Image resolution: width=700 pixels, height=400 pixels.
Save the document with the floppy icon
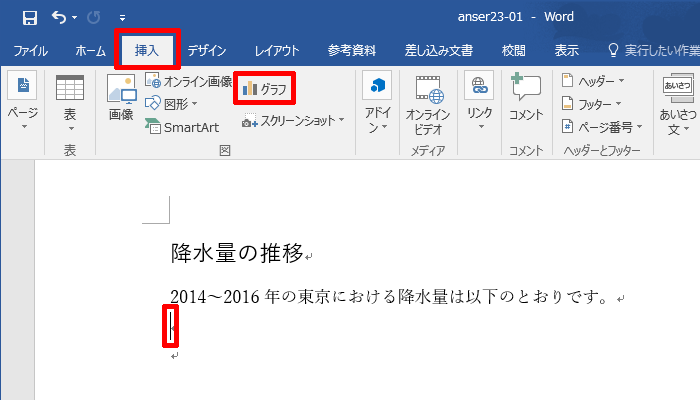click(29, 18)
